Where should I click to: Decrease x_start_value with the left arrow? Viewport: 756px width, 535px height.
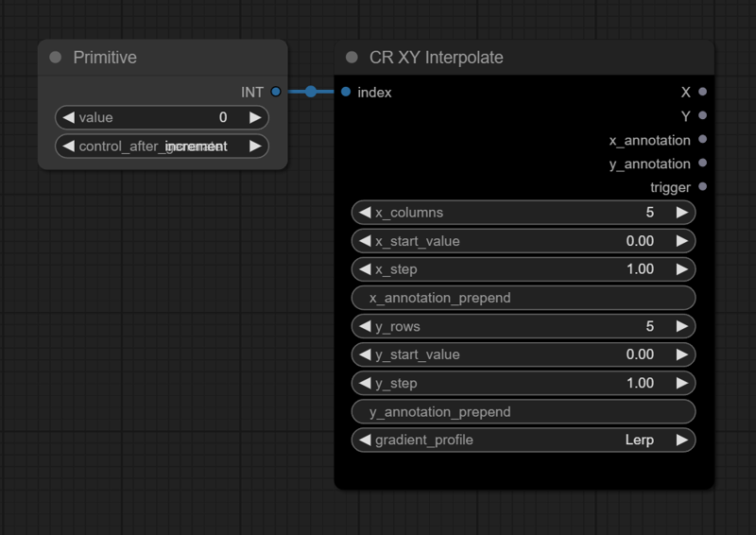[x=365, y=241]
